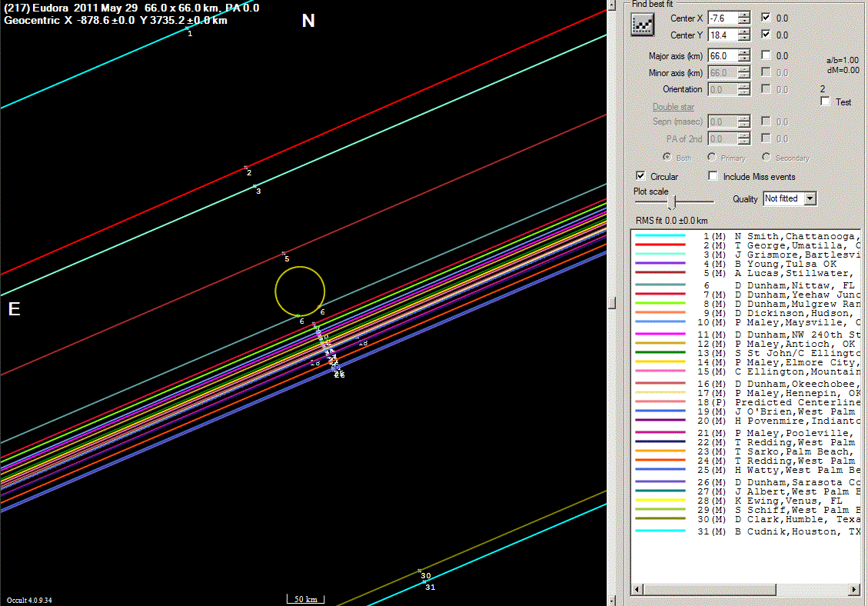The width and height of the screenshot is (868, 606).
Task: Decrease Center X with its down spinner arrow
Action: pos(744,21)
